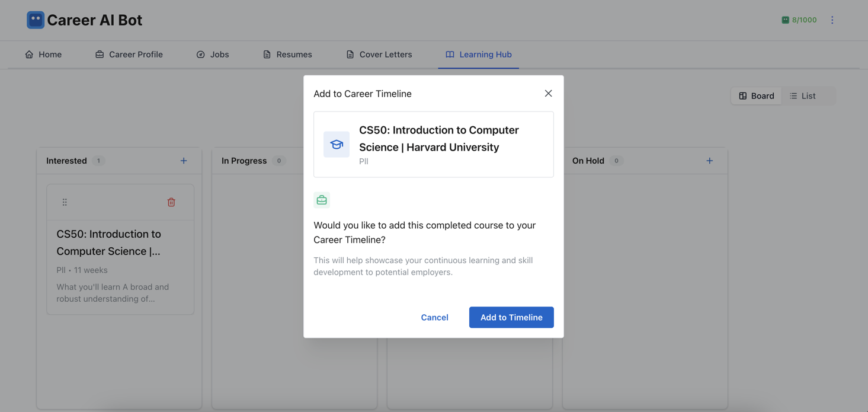Viewport: 868px width, 412px height.
Task: Close the Add to Career Timeline dialog
Action: [x=548, y=94]
